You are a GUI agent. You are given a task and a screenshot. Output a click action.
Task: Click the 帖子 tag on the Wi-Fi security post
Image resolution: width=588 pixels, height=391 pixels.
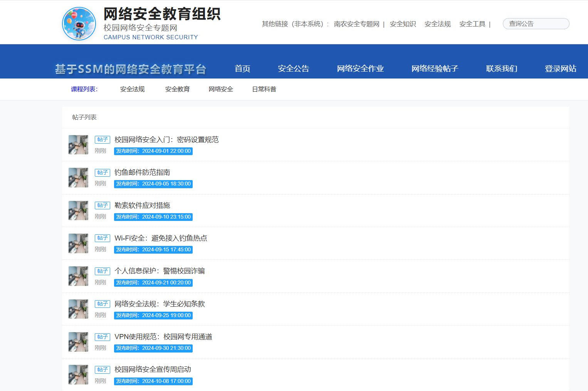tap(102, 238)
